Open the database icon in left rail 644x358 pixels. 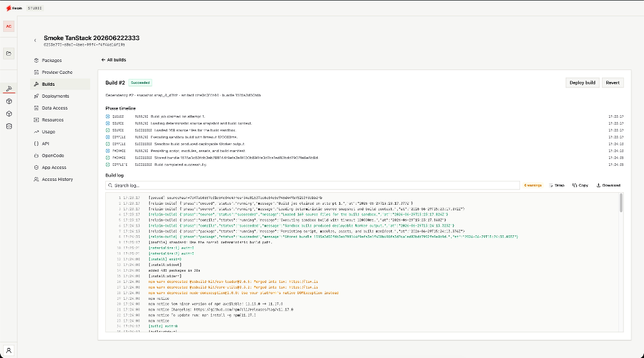(x=9, y=126)
